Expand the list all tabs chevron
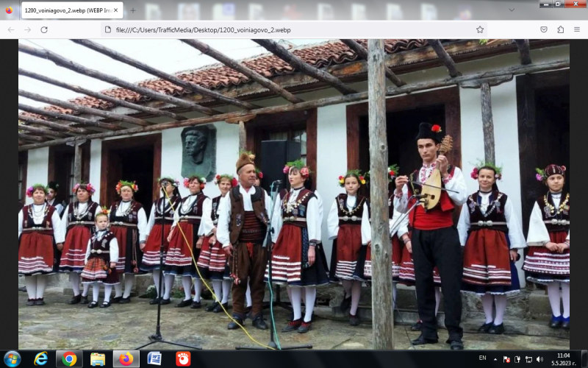This screenshot has height=368, width=588. point(512,10)
